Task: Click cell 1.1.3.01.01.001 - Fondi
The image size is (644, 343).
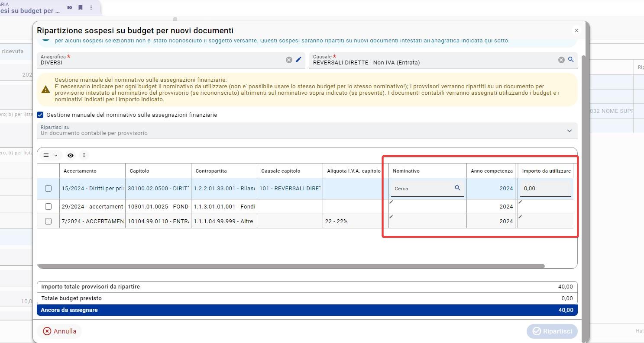Action: coord(224,207)
